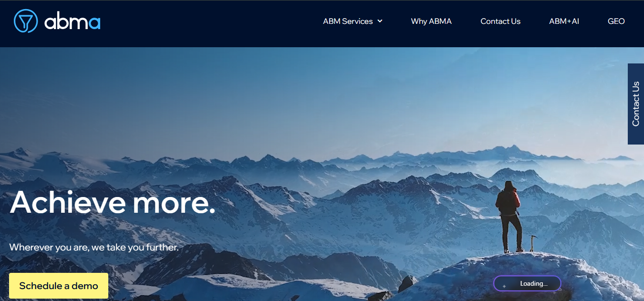Open Contact Us in the top navigation
Image resolution: width=644 pixels, height=301 pixels.
click(x=500, y=21)
